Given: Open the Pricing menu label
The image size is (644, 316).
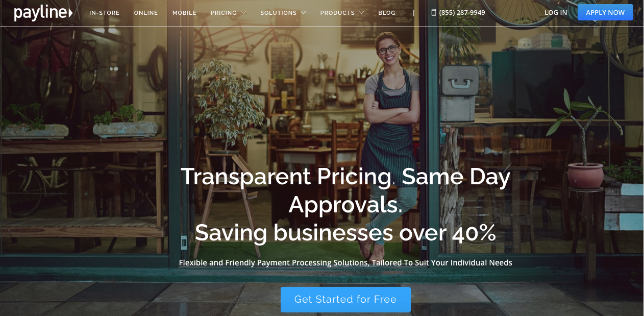Looking at the screenshot, I should [x=224, y=13].
